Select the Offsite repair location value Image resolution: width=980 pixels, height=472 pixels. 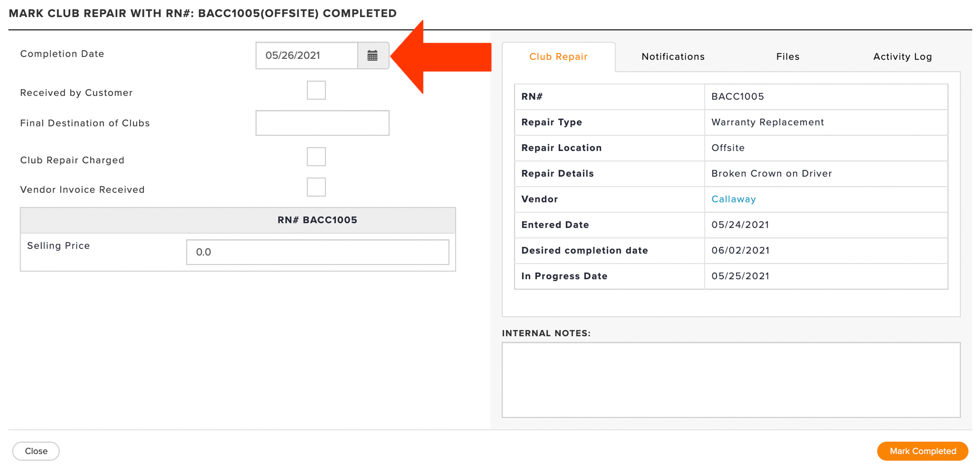[x=728, y=148]
